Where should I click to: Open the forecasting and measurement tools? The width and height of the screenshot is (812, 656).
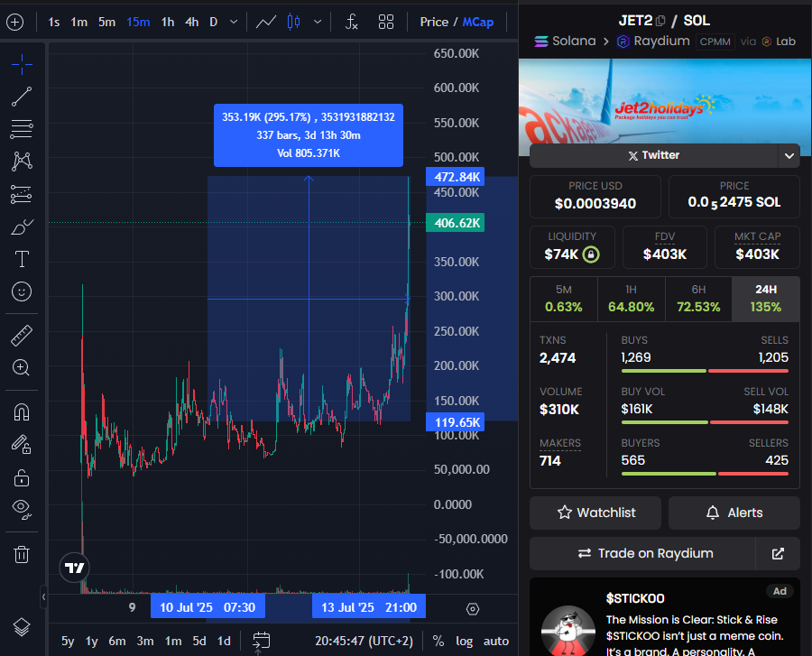pos(22,194)
